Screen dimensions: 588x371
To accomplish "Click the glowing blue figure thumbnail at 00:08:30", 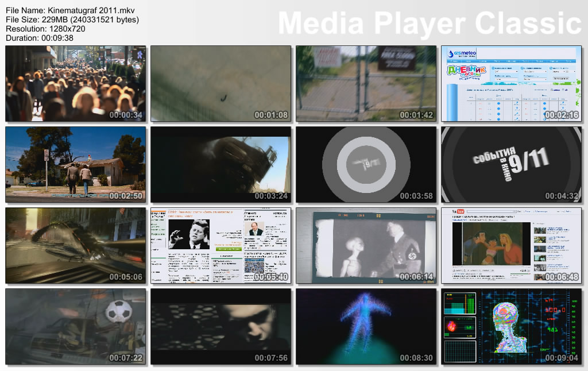I will tap(366, 326).
